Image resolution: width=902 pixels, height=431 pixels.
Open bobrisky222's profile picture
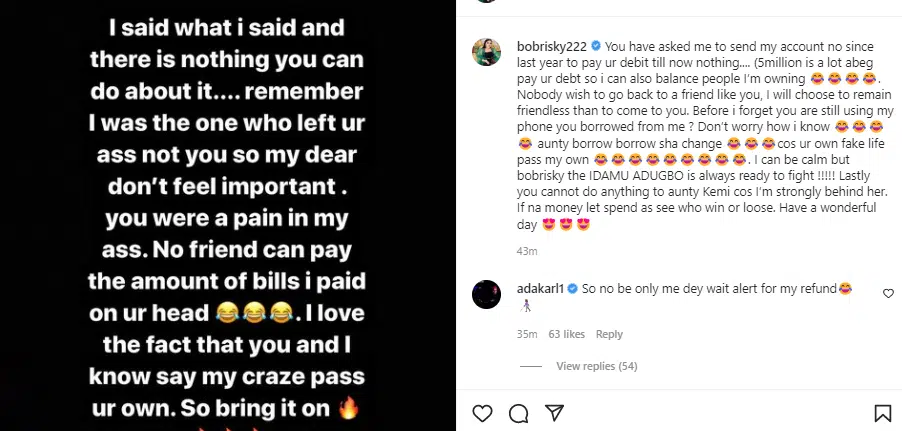pos(487,53)
